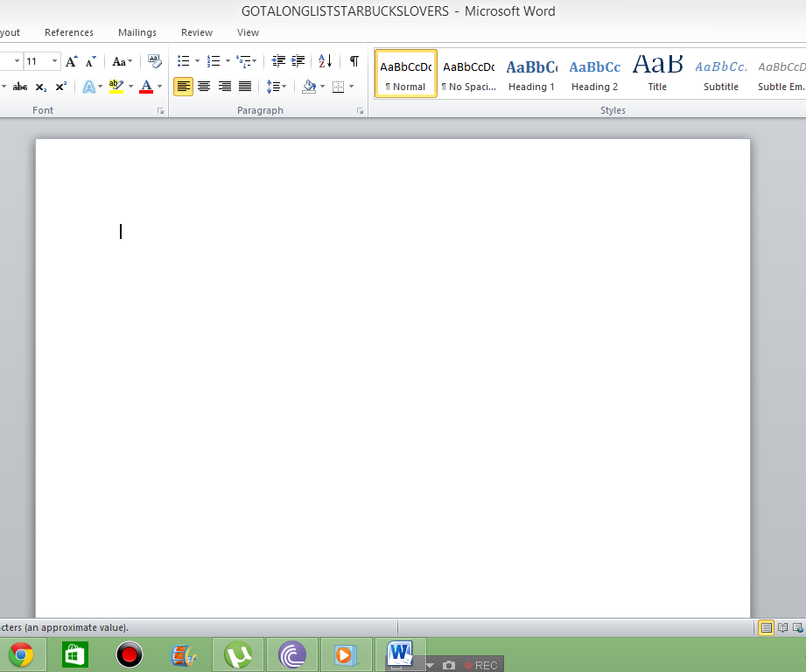Open the Mailings ribbon tab
Viewport: 806px width, 672px height.
(x=137, y=32)
